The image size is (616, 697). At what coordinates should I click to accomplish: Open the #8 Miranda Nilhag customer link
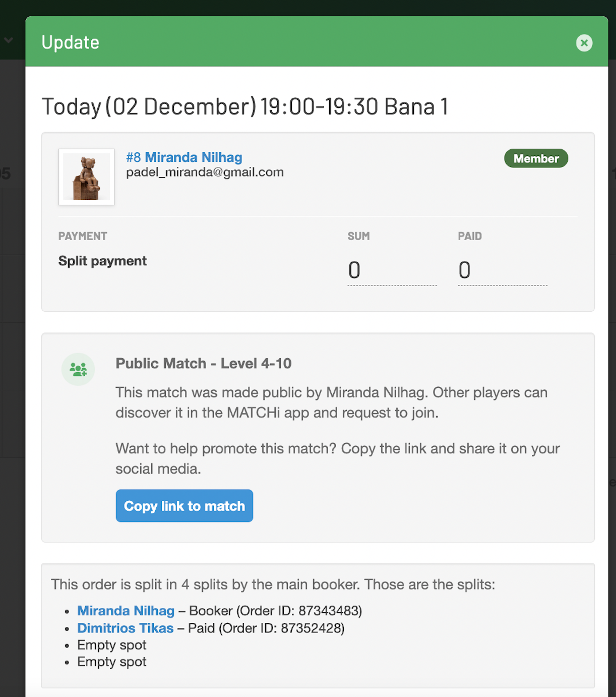(x=184, y=157)
